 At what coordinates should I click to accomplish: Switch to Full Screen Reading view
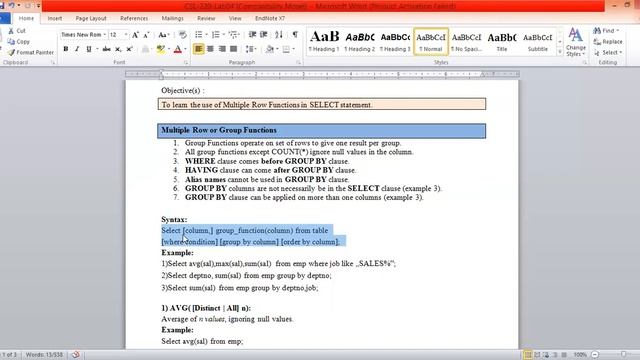[x=537, y=355]
